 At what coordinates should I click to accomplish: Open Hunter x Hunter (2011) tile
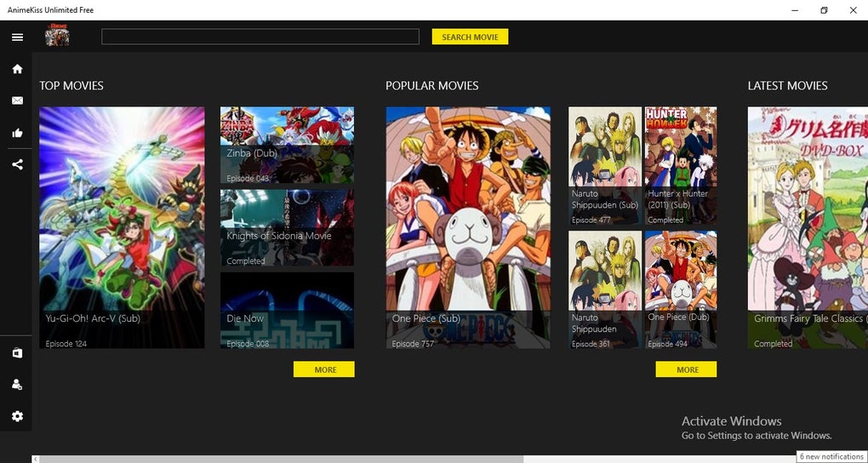tap(681, 166)
